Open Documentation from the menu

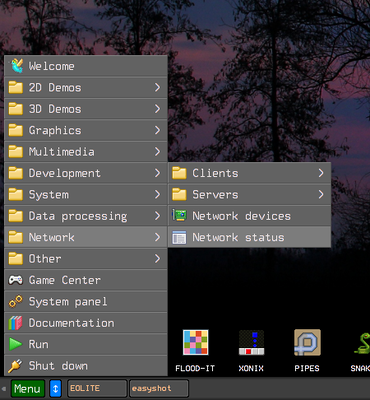(86, 323)
